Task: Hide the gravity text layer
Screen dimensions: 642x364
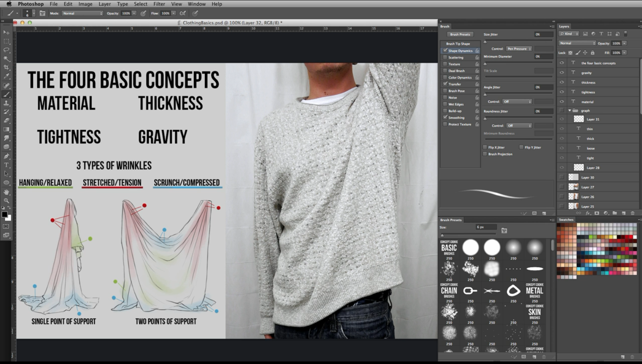Action: 562,73
